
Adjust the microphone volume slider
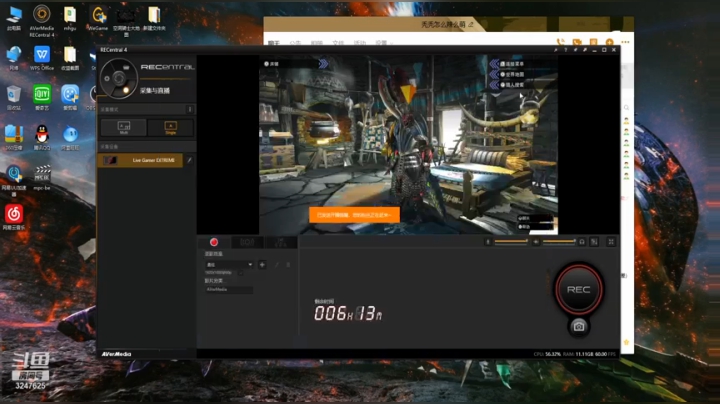(511, 241)
